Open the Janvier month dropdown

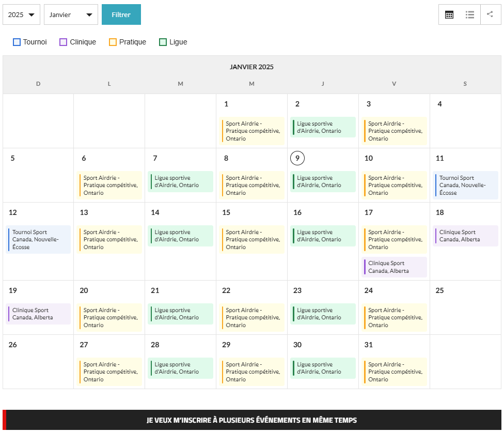click(x=71, y=15)
